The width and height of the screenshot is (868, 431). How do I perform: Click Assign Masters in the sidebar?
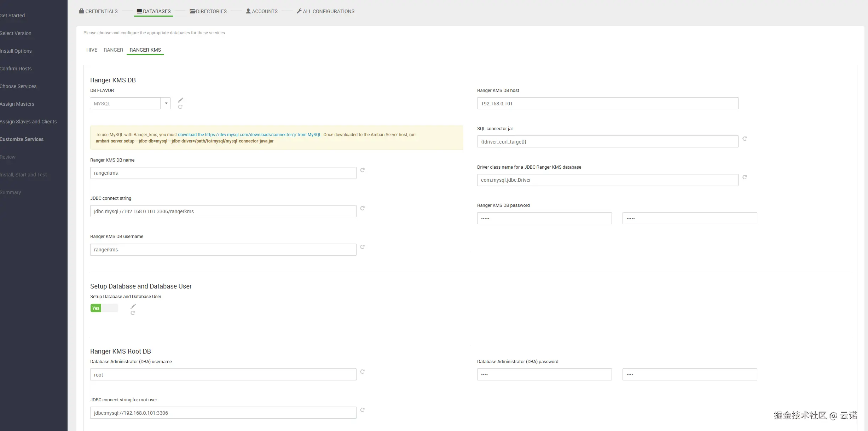click(17, 104)
